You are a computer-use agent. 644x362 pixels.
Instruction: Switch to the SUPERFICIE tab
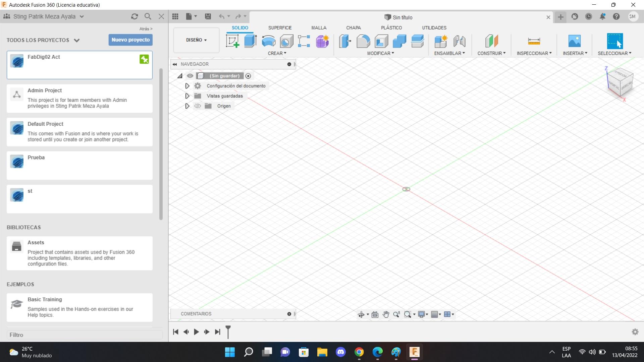tap(280, 28)
